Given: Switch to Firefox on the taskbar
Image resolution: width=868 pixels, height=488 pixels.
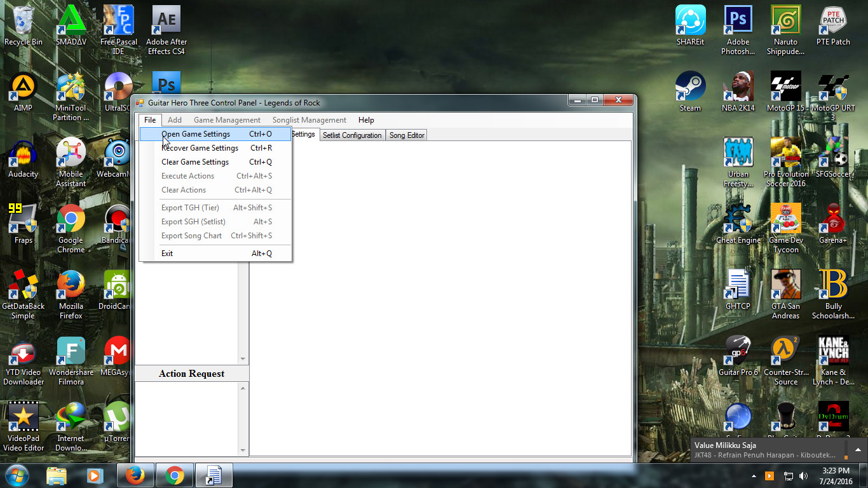Looking at the screenshot, I should (x=135, y=475).
